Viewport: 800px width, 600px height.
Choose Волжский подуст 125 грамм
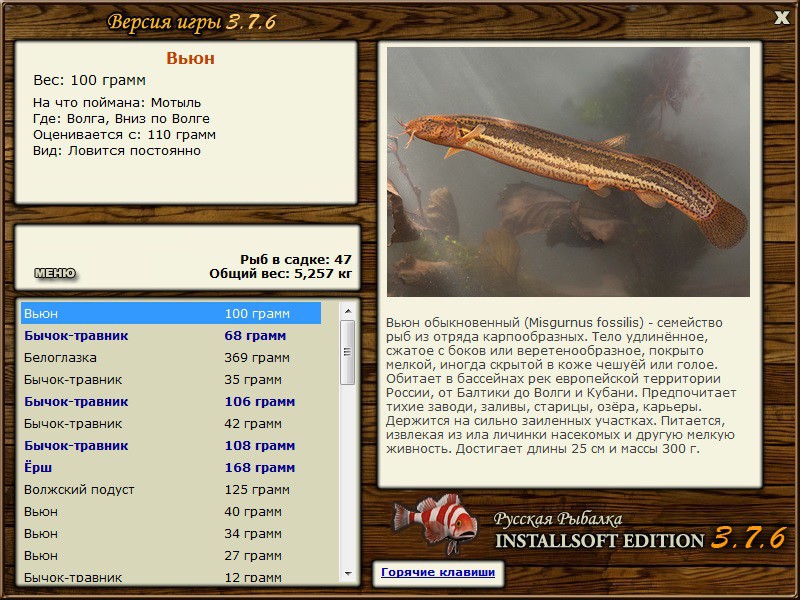tap(170, 490)
